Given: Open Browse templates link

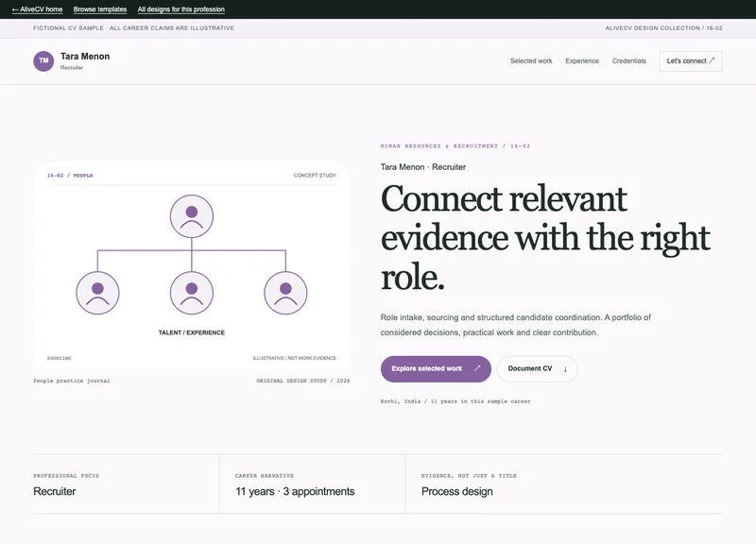Looking at the screenshot, I should [100, 9].
